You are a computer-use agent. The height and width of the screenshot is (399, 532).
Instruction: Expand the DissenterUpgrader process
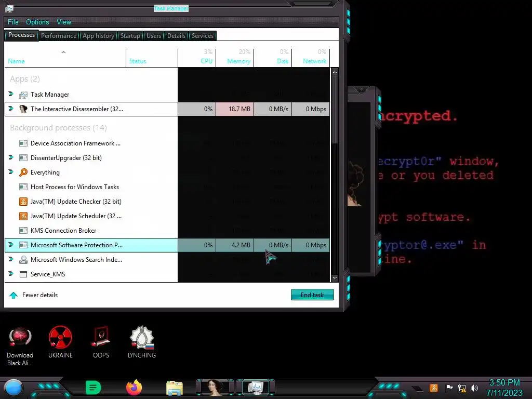pyautogui.click(x=11, y=157)
